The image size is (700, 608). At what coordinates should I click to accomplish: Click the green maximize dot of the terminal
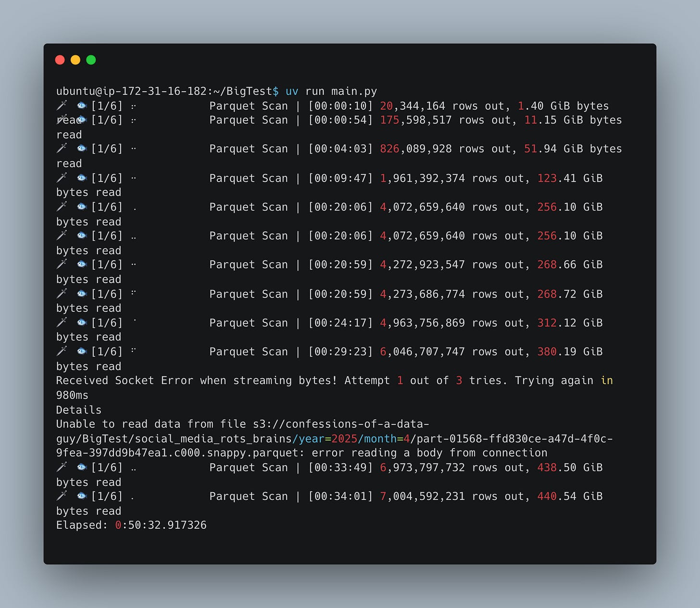click(x=91, y=60)
